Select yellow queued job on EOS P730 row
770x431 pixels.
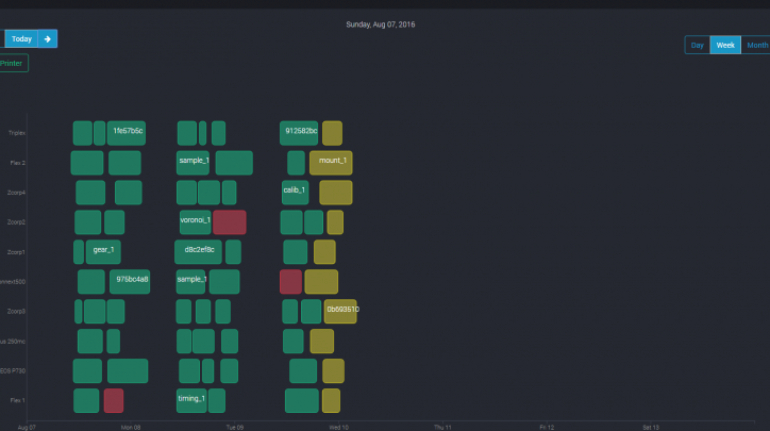(333, 371)
